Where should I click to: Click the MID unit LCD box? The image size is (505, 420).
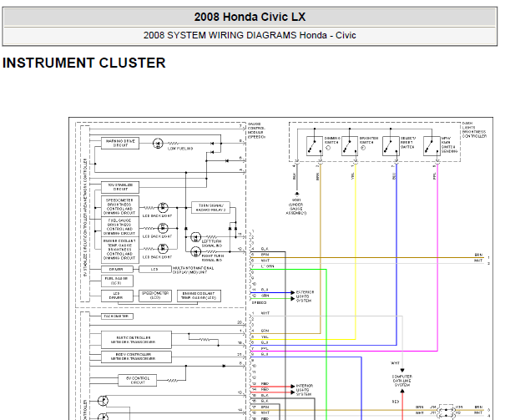pyautogui.click(x=155, y=269)
